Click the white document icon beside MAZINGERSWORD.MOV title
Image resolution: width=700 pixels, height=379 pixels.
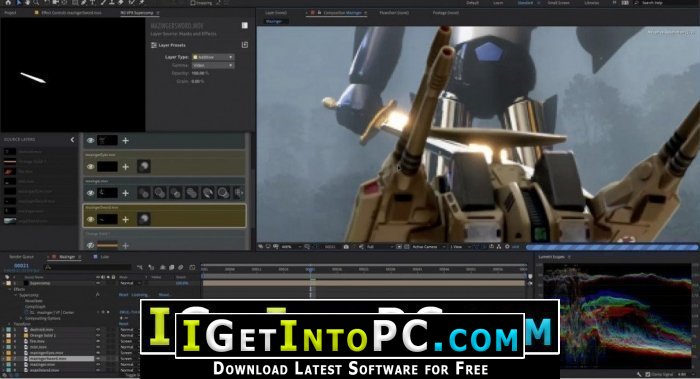tap(245, 25)
